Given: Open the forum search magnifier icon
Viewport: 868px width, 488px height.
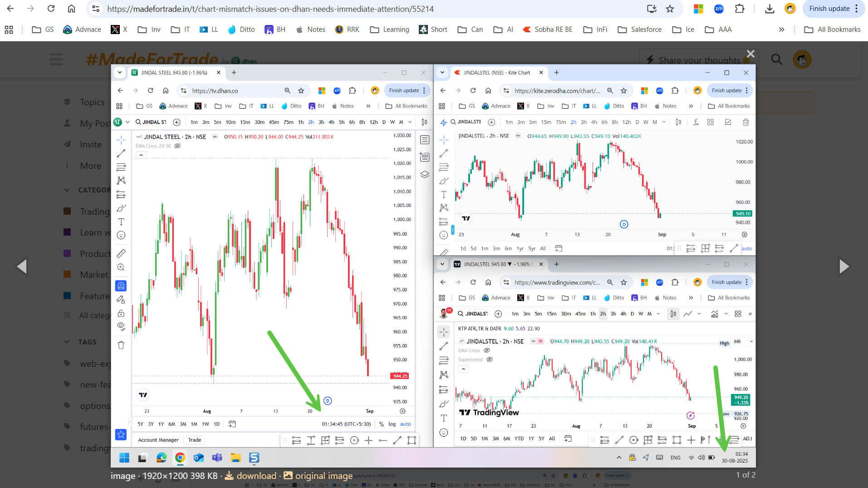Looking at the screenshot, I should pyautogui.click(x=776, y=59).
